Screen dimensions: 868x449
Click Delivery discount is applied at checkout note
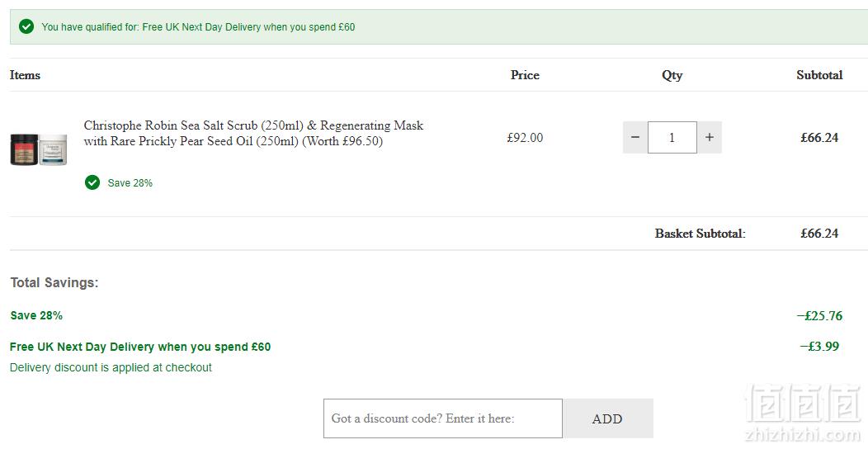click(111, 367)
